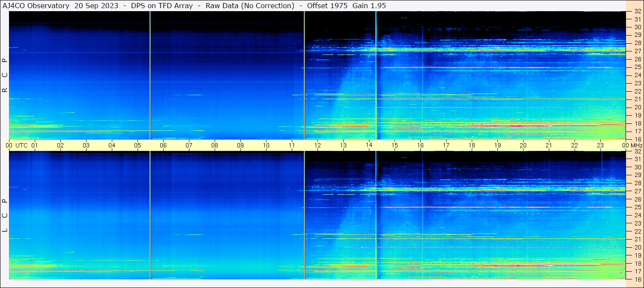Click the "16" hour label on time axis
644x288 pixels.
coord(420,145)
